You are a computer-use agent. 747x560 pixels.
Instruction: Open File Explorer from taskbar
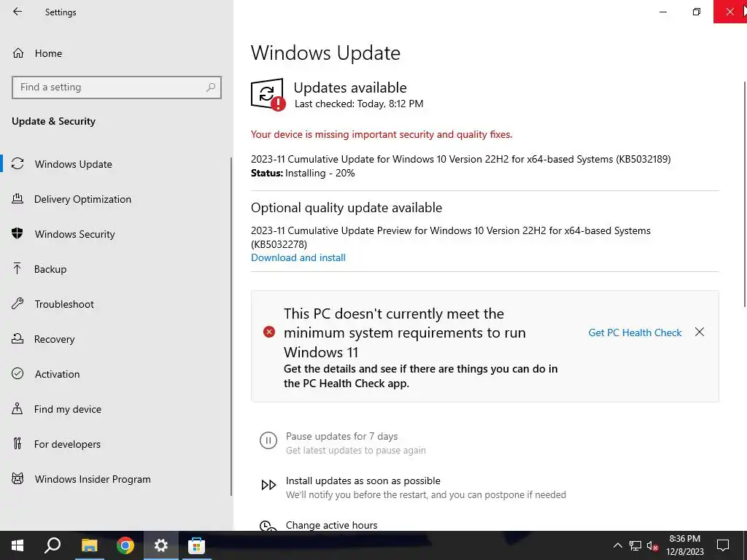coord(89,545)
